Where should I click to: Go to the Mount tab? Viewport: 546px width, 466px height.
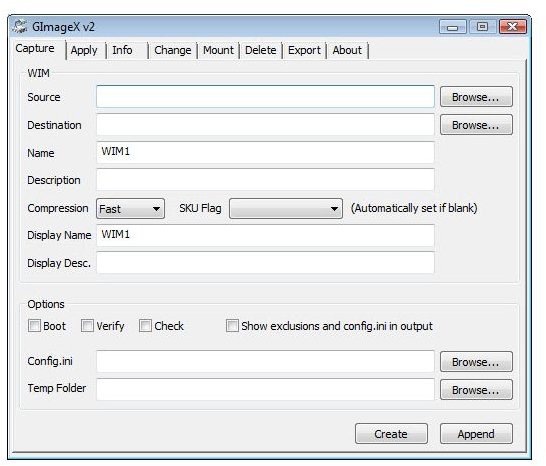click(x=218, y=51)
